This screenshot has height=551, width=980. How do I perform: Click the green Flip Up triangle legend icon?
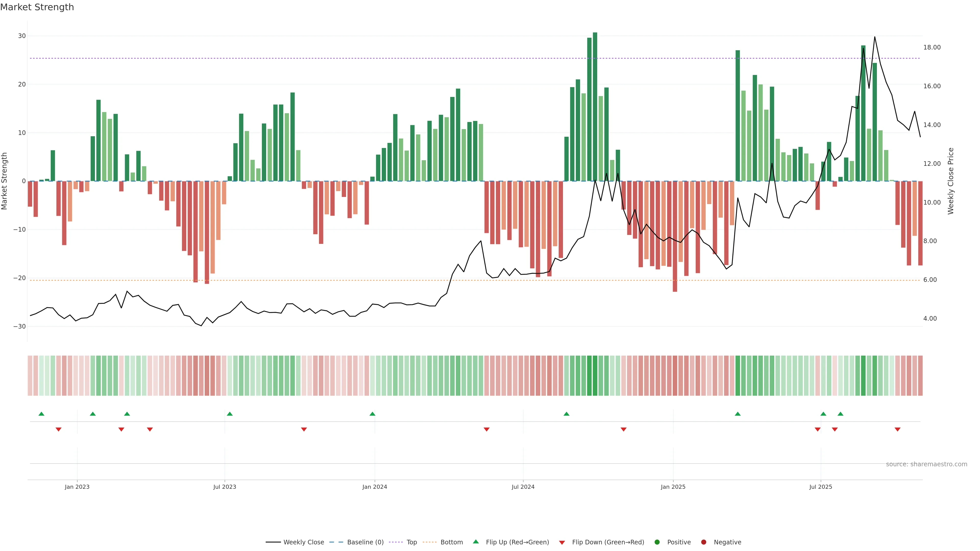tap(475, 542)
